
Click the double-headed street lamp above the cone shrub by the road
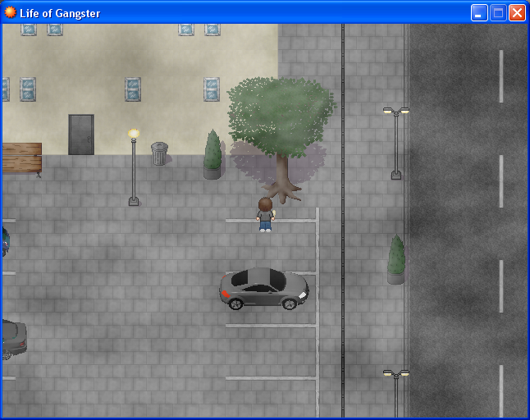[x=396, y=143]
